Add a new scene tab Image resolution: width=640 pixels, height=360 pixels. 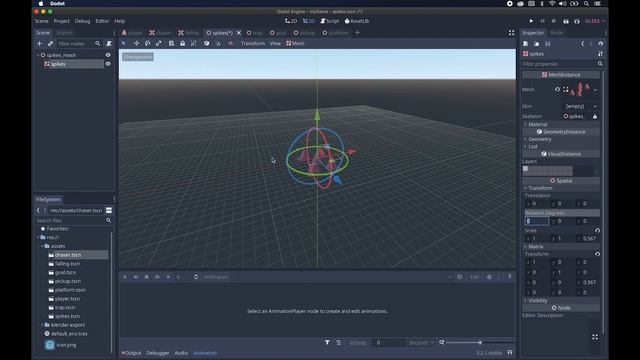[x=357, y=33]
